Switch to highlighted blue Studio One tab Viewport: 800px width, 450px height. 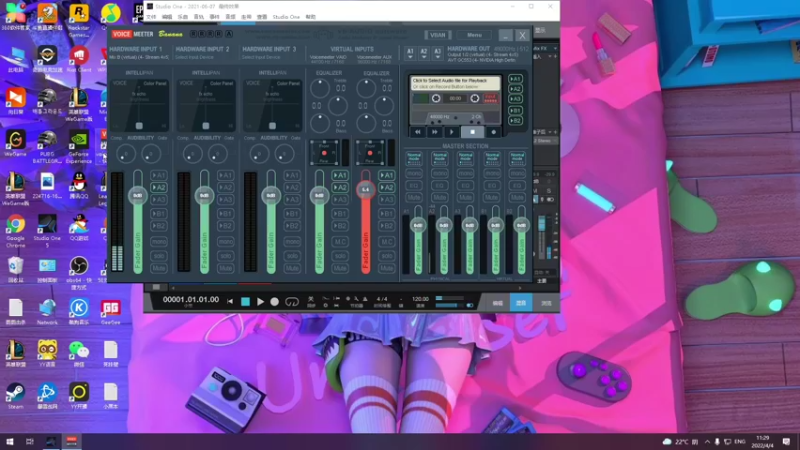click(x=521, y=303)
